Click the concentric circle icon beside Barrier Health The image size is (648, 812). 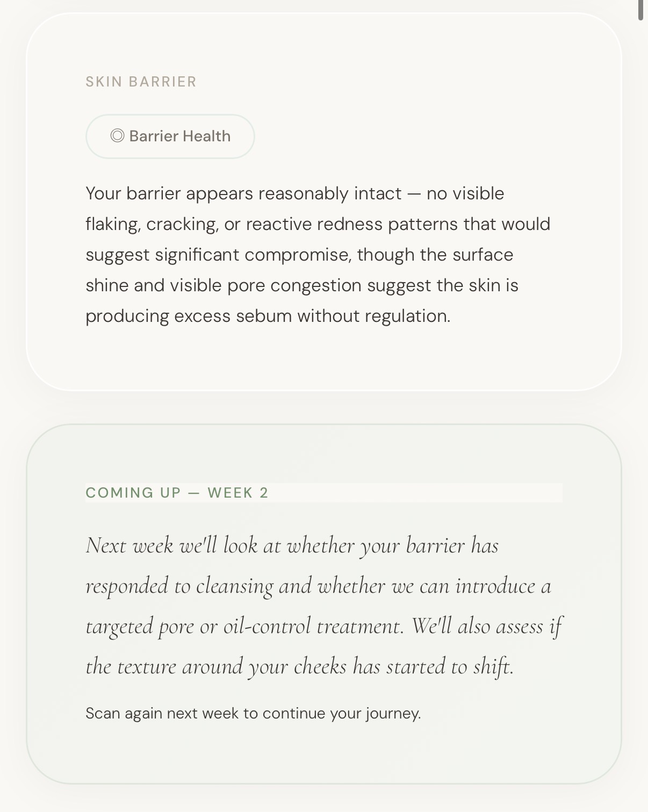point(117,136)
